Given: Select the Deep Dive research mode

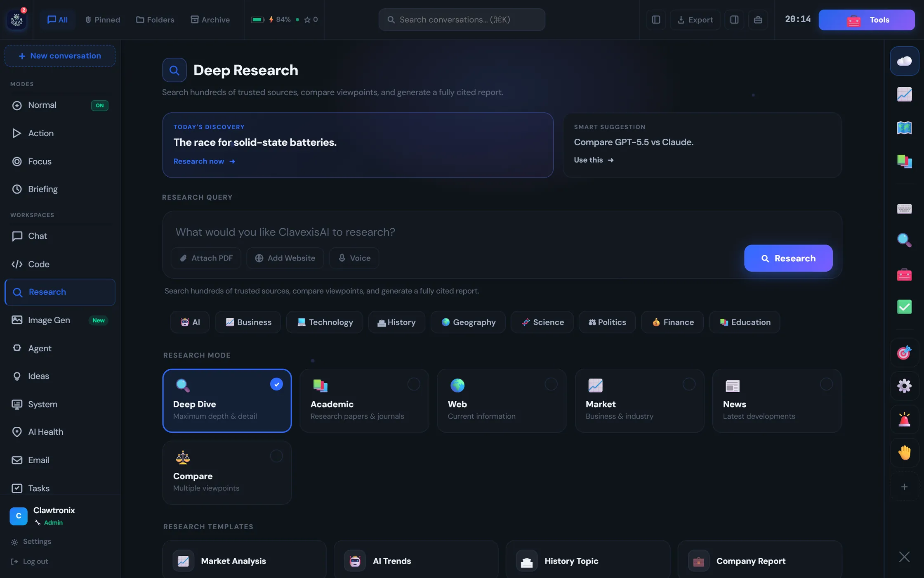Looking at the screenshot, I should 227,400.
